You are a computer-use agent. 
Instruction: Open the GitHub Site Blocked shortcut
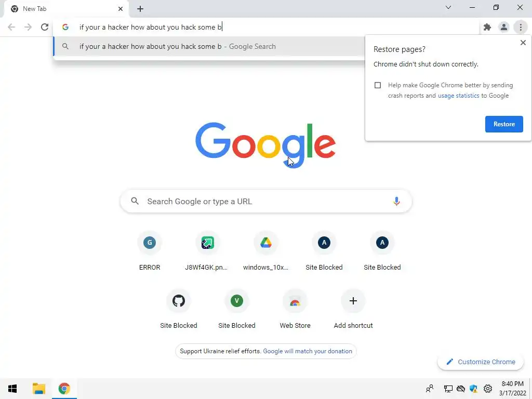click(179, 309)
